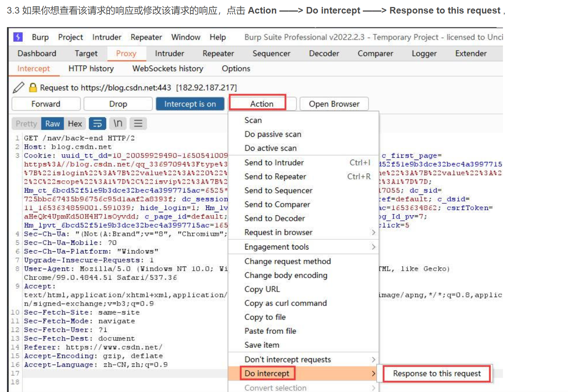Image resolution: width=568 pixels, height=392 pixels.
Task: Choose Send to Repeater from menu
Action: click(x=275, y=177)
